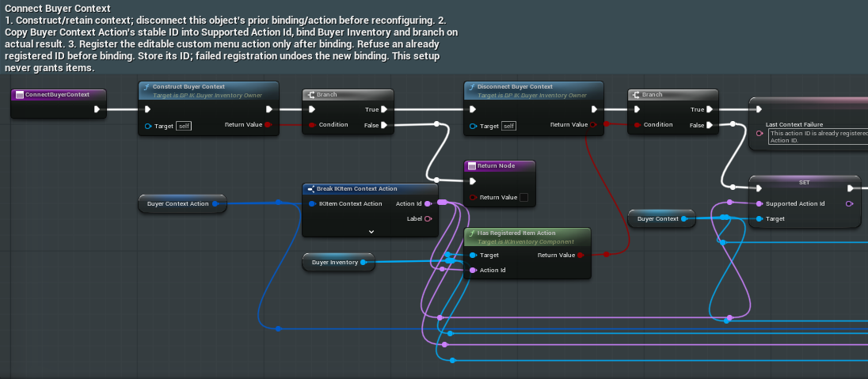Click Label output pin on Break node

point(428,219)
